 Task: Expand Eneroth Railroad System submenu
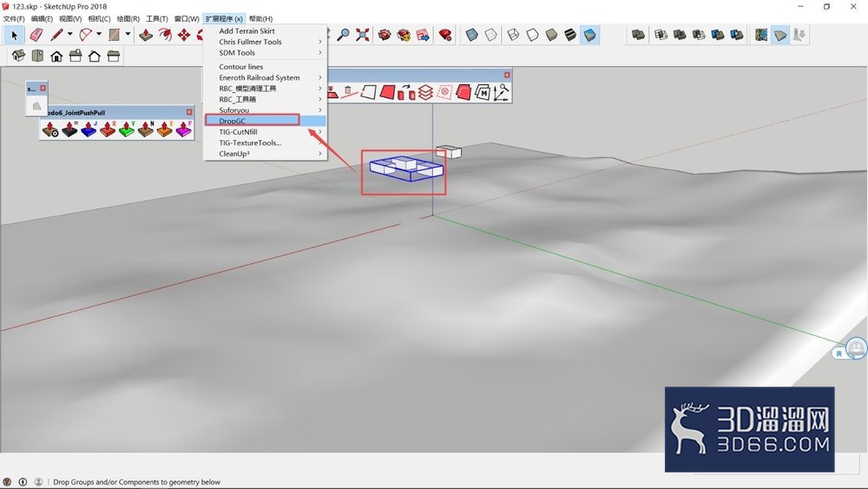click(265, 77)
